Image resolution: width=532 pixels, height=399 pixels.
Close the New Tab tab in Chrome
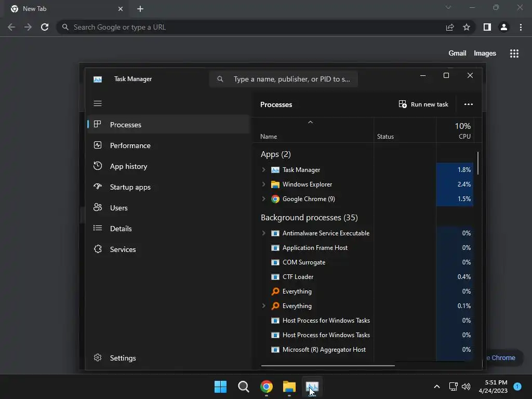point(121,9)
